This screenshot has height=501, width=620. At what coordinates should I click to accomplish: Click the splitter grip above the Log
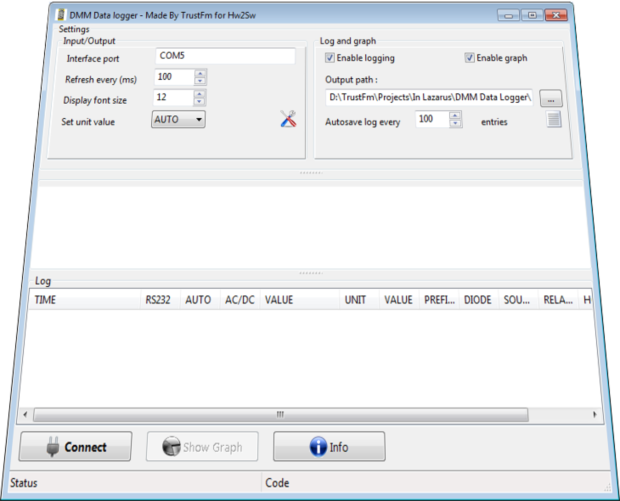tap(311, 273)
